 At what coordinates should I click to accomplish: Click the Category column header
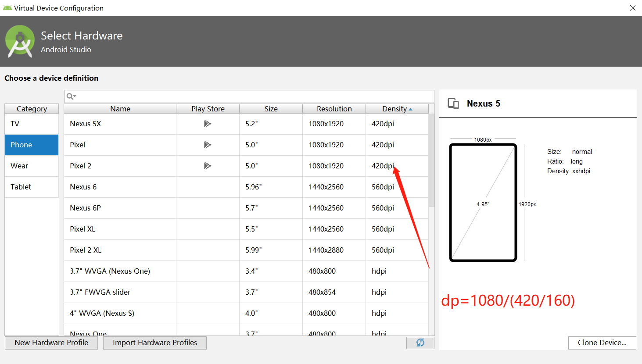point(32,109)
